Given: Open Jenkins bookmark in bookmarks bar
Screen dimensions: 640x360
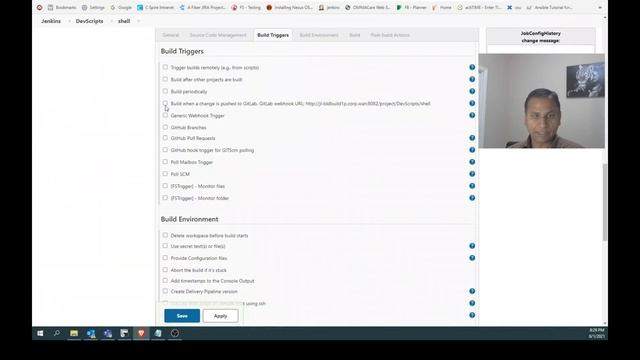Looking at the screenshot, I should [x=329, y=7].
